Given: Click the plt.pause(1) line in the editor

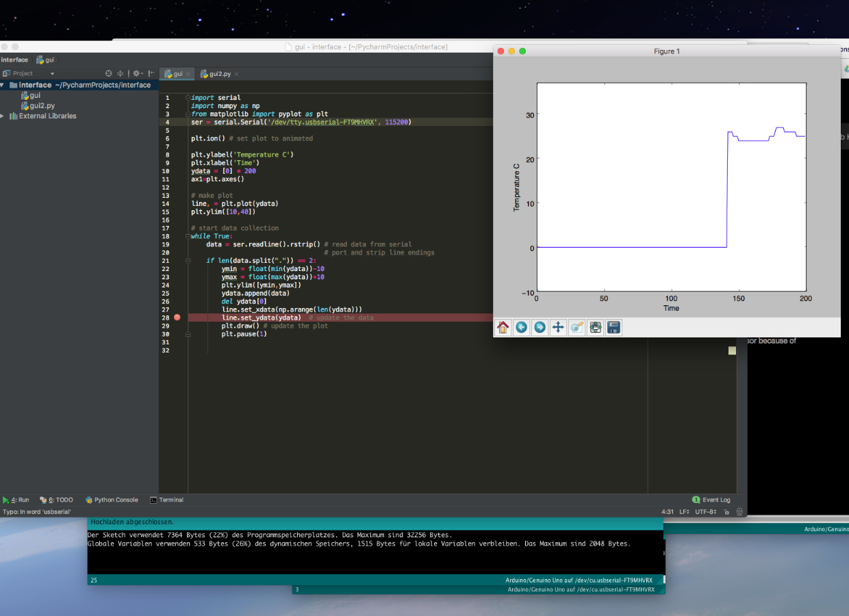Looking at the screenshot, I should 244,334.
